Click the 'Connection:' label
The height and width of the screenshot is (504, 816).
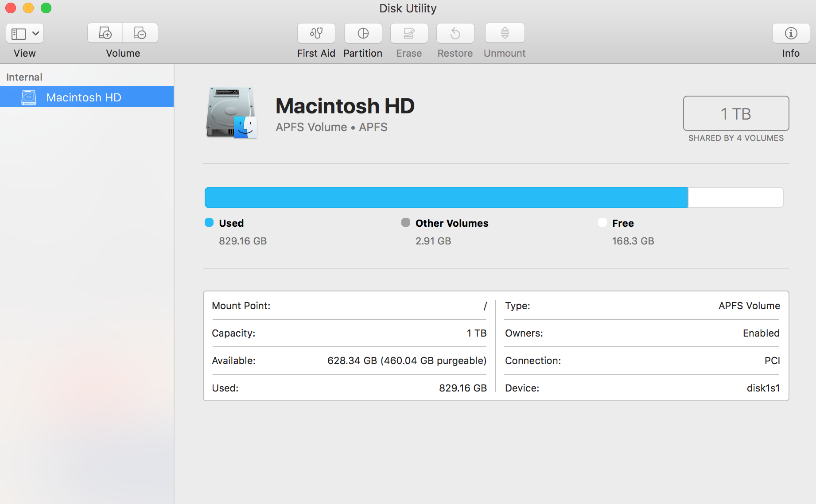tap(533, 361)
